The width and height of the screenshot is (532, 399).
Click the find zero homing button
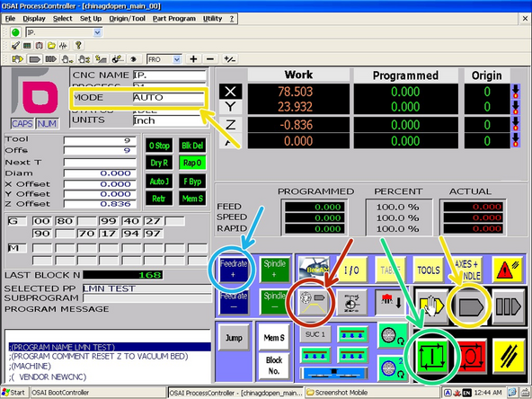(352, 302)
